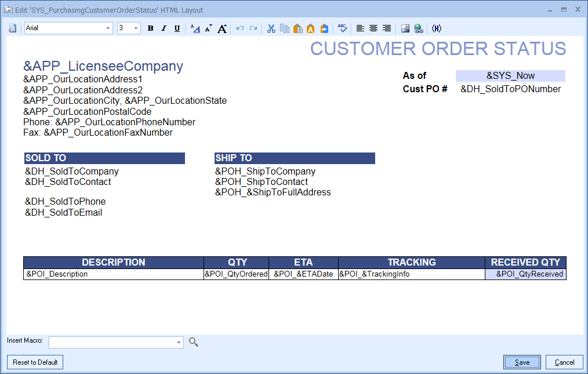
Task: Expand the font size dropdown
Action: (136, 28)
